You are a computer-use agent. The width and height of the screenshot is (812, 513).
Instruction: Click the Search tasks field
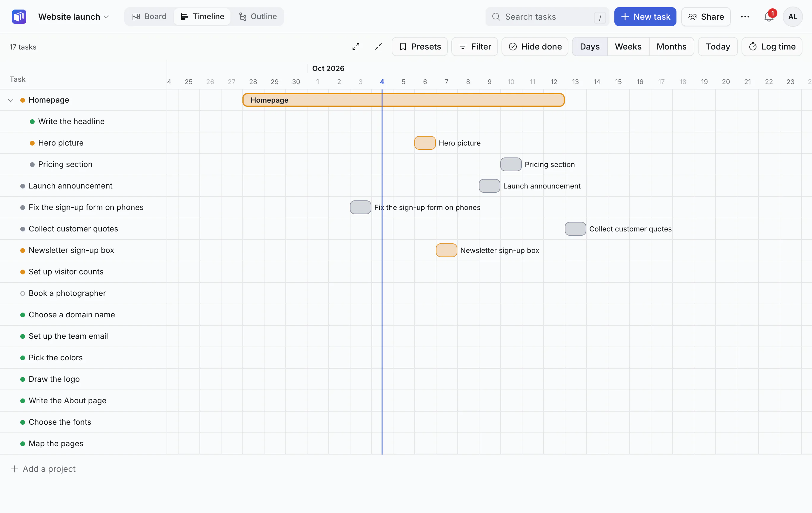547,16
